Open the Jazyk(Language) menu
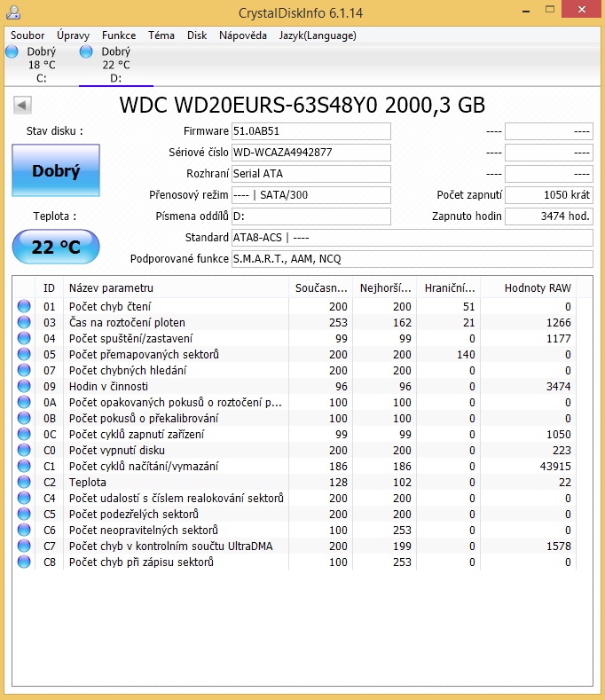The image size is (605, 700). (x=318, y=35)
